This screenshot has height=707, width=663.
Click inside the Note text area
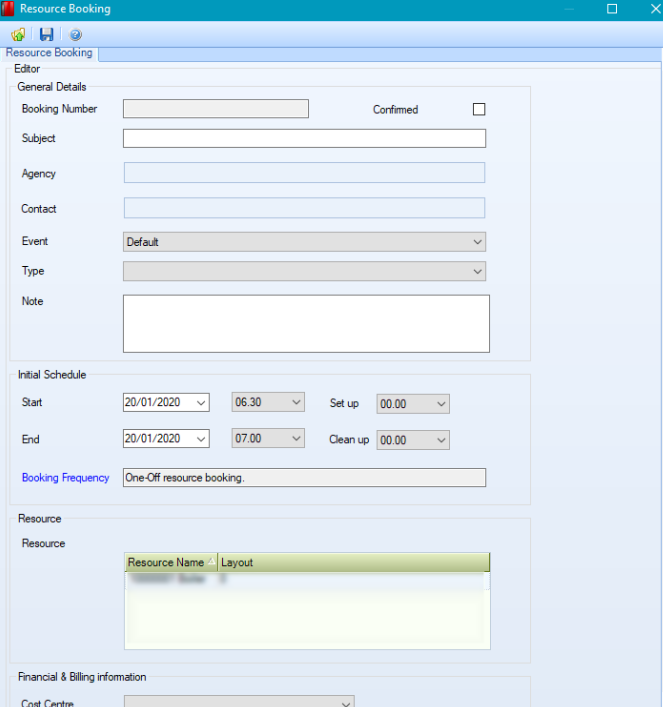click(x=306, y=323)
